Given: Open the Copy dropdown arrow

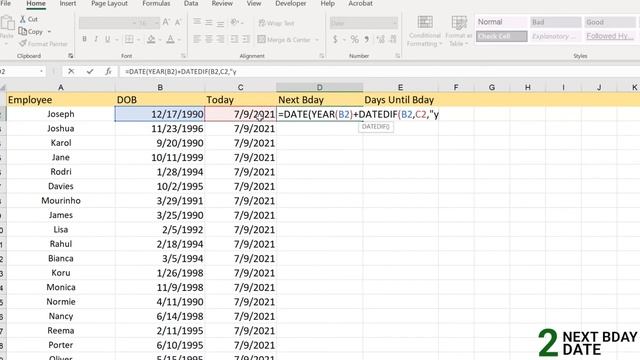Looking at the screenshot, I should (x=49, y=31).
